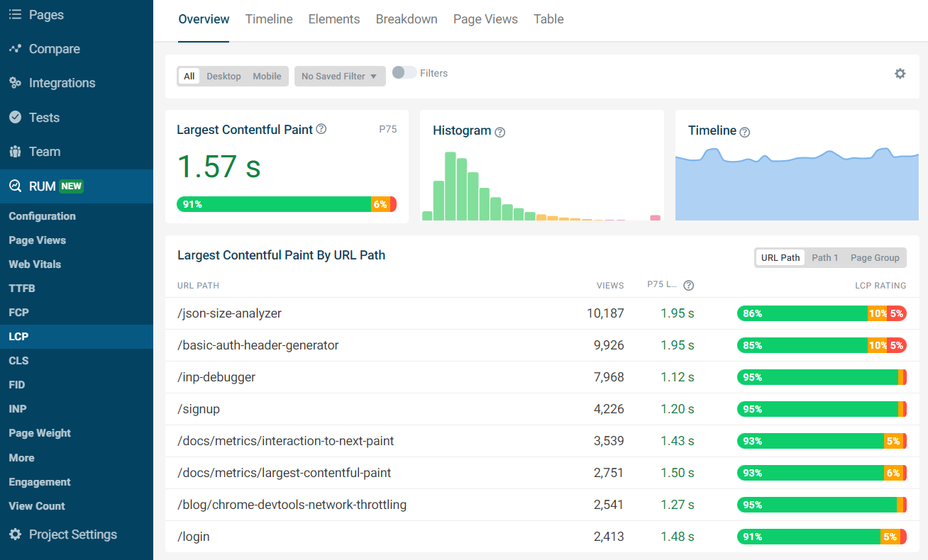Open the Histogram help tooltip icon
This screenshot has height=560, width=928.
499,132
